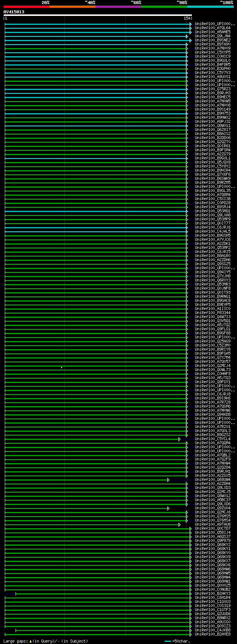Click the cyan 50char scale icon in the legend
237x644 pixels.
click(x=168, y=641)
